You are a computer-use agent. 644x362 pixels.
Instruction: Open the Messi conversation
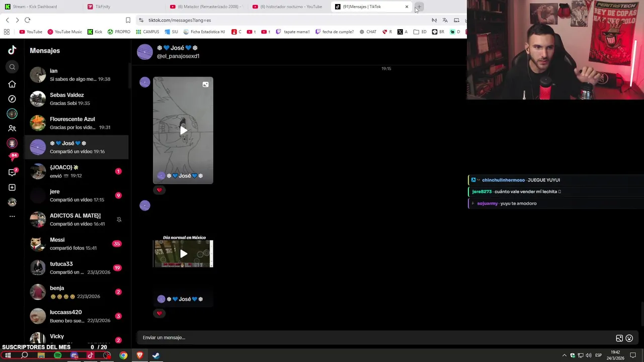(x=76, y=244)
